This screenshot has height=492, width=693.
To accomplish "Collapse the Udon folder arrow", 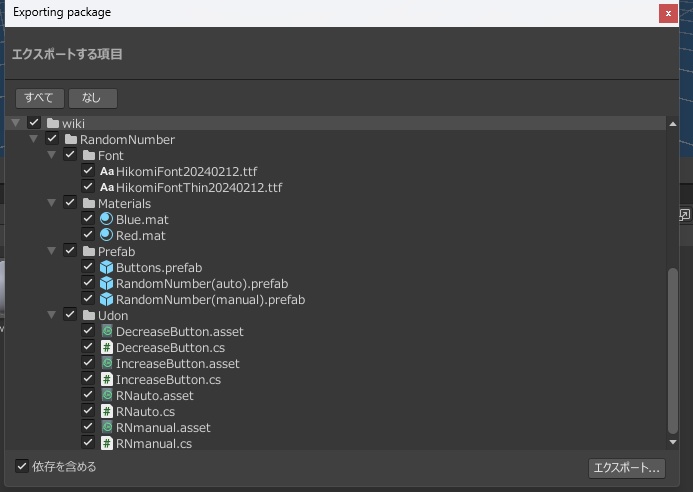I will click(x=52, y=315).
